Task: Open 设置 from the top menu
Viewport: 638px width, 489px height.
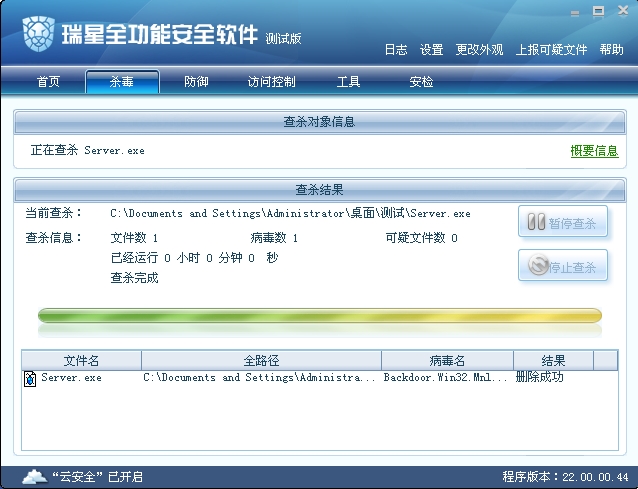Action: pyautogui.click(x=431, y=50)
